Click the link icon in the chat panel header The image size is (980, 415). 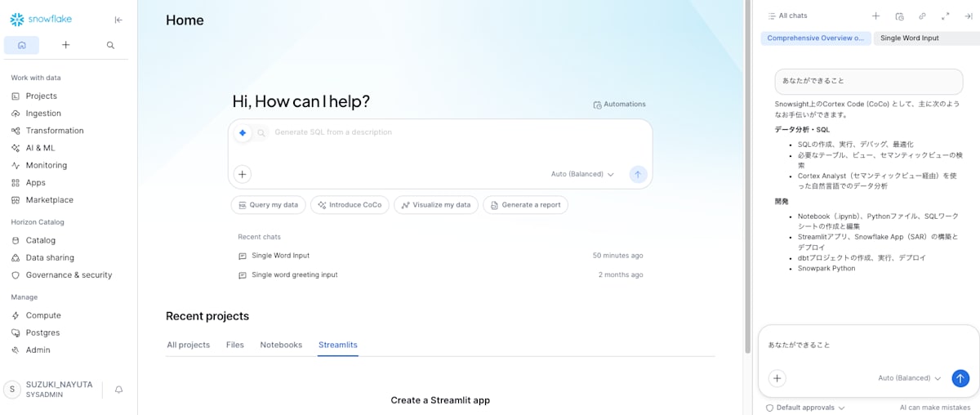[922, 16]
